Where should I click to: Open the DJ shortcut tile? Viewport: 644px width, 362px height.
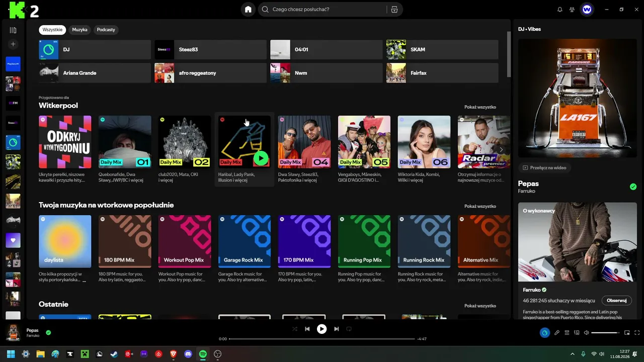tap(95, 50)
